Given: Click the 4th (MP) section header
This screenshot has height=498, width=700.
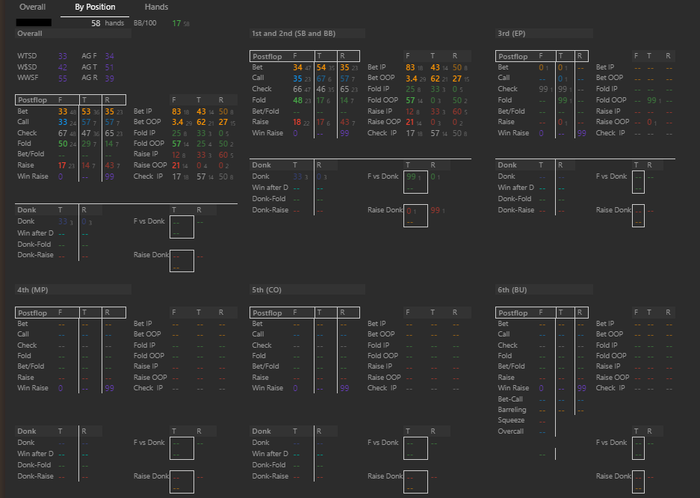Looking at the screenshot, I should (x=73, y=290).
